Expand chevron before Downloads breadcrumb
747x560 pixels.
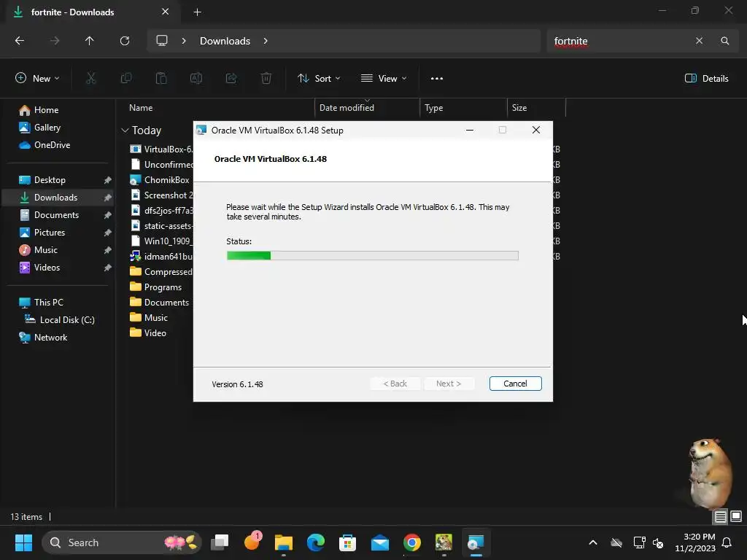coord(183,41)
